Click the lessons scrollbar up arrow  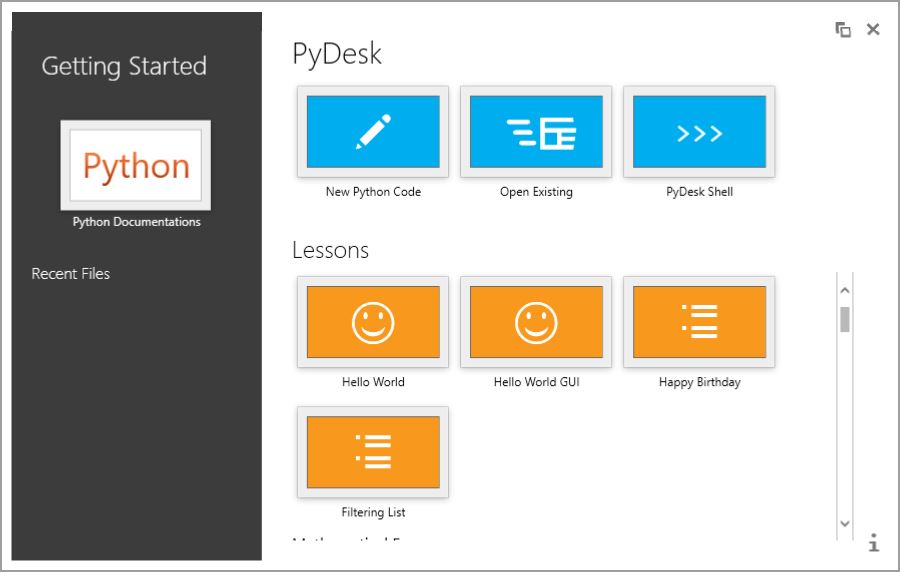point(845,290)
